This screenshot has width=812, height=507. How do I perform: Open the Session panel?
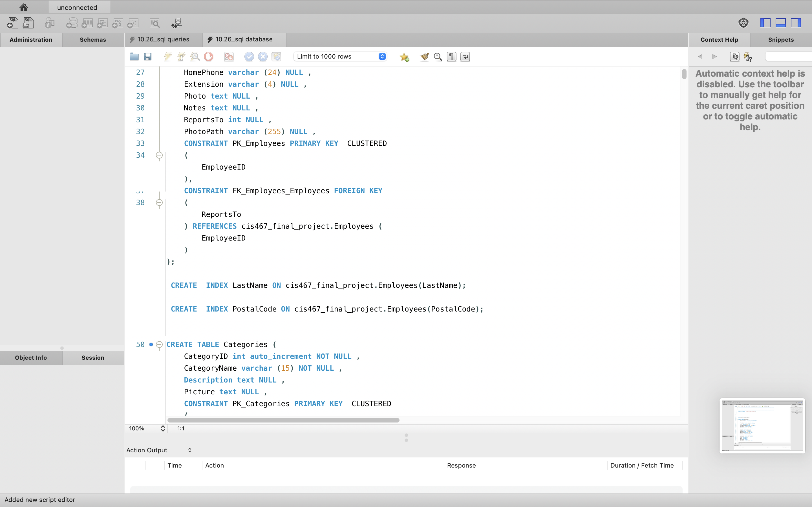pyautogui.click(x=93, y=357)
